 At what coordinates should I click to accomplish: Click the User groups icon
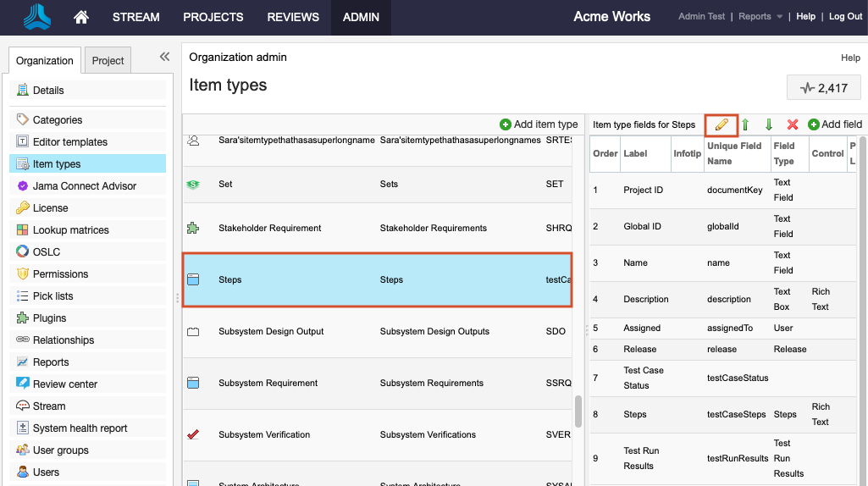coord(22,450)
